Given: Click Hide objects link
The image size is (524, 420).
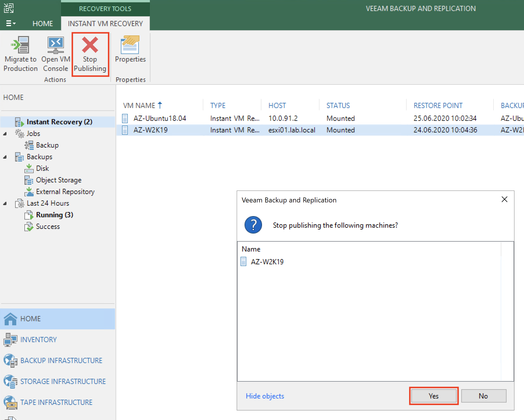Looking at the screenshot, I should [265, 396].
